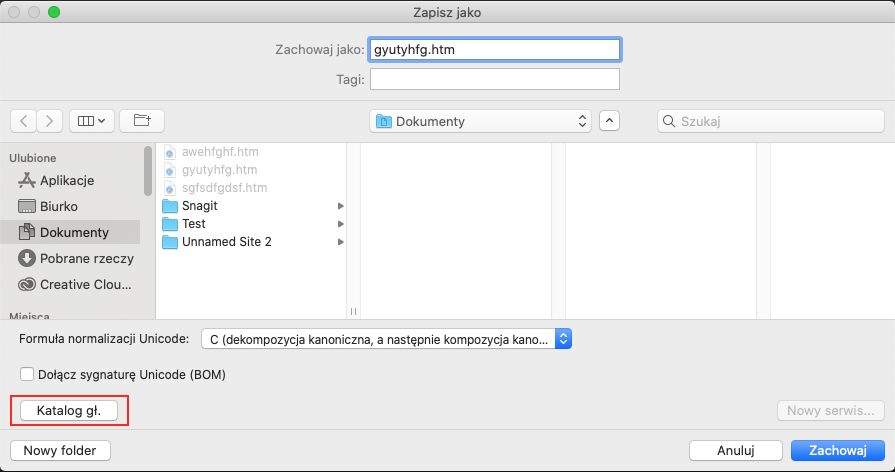895x472 pixels.
Task: Select Biurko in the sidebar
Action: 59,206
